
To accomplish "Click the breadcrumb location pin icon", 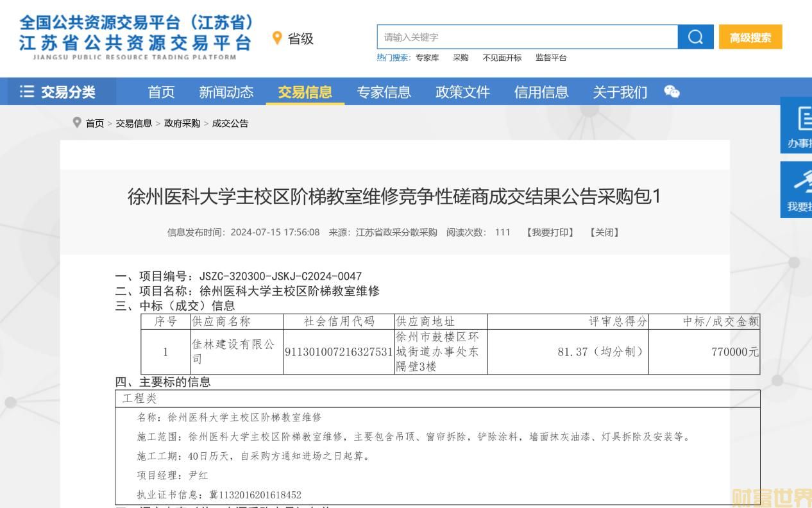I will point(77,123).
